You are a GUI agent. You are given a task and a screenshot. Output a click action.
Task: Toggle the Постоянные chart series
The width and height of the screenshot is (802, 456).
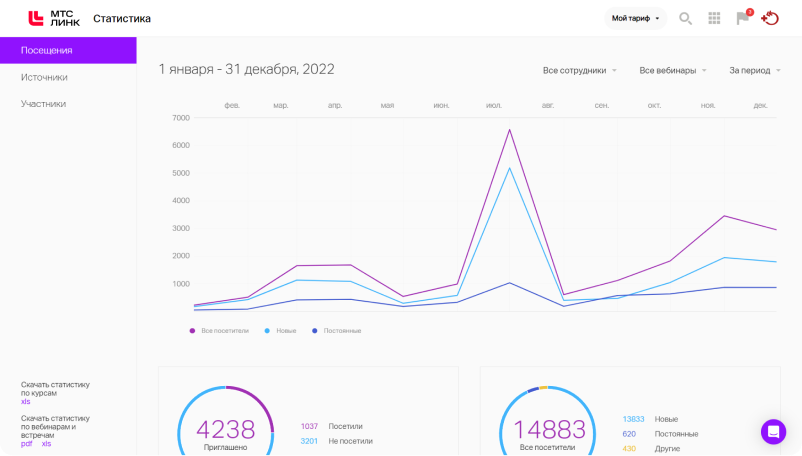(x=337, y=331)
